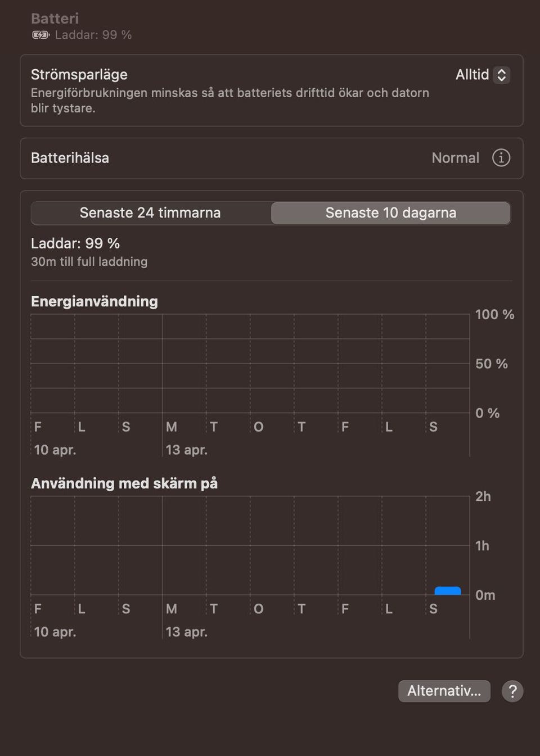The image size is (540, 756).
Task: Click the 13 apr. label in Energianvändning chart
Action: coord(186,450)
